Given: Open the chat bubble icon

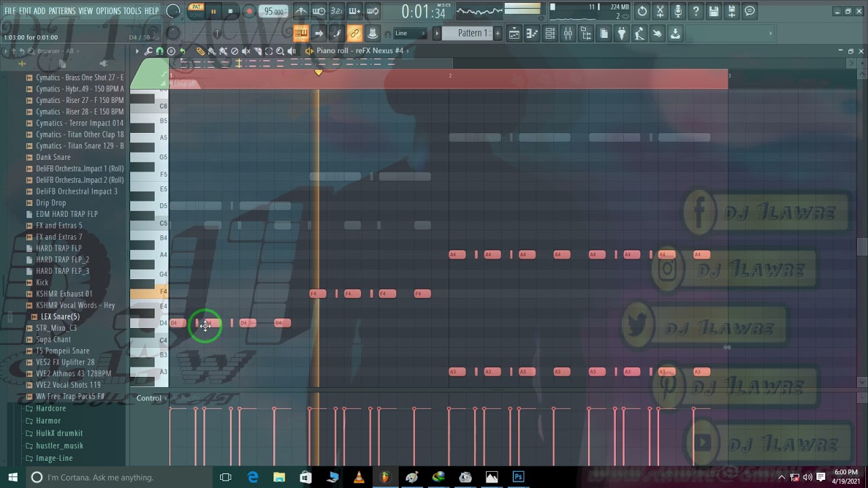Looking at the screenshot, I should pos(750,12).
